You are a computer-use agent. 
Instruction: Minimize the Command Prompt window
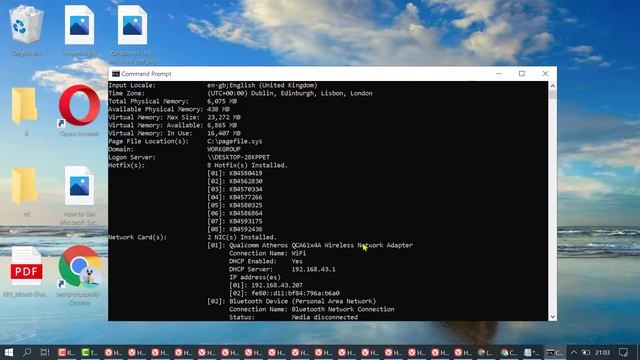(499, 73)
